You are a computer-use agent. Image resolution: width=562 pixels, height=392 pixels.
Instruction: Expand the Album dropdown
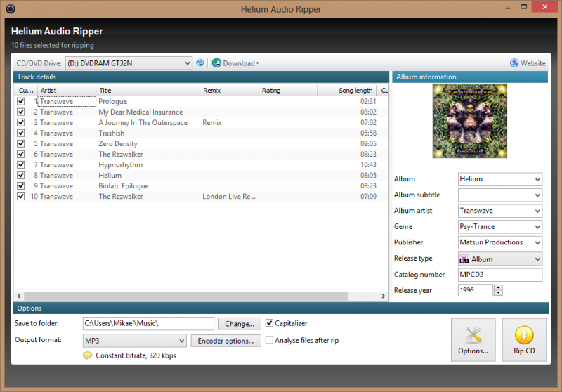click(x=537, y=179)
